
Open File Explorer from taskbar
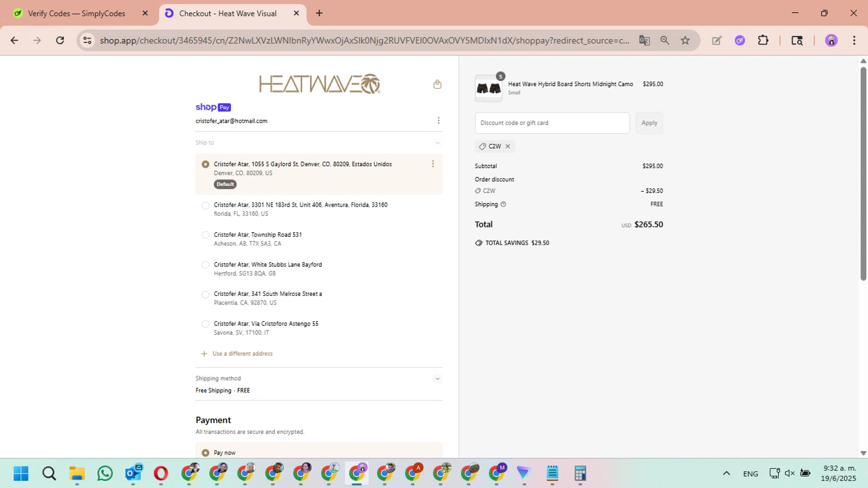click(x=77, y=474)
